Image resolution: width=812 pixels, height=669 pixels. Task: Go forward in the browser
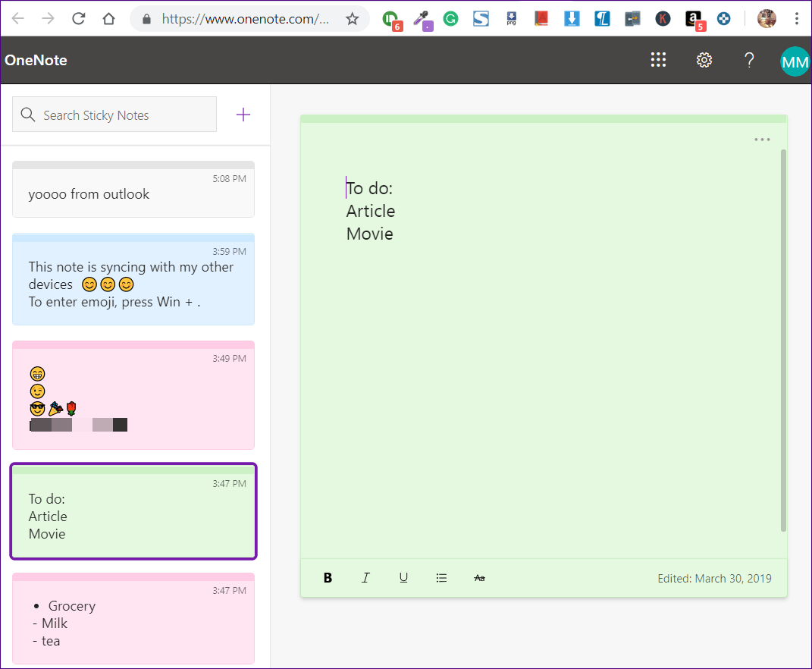coord(48,19)
